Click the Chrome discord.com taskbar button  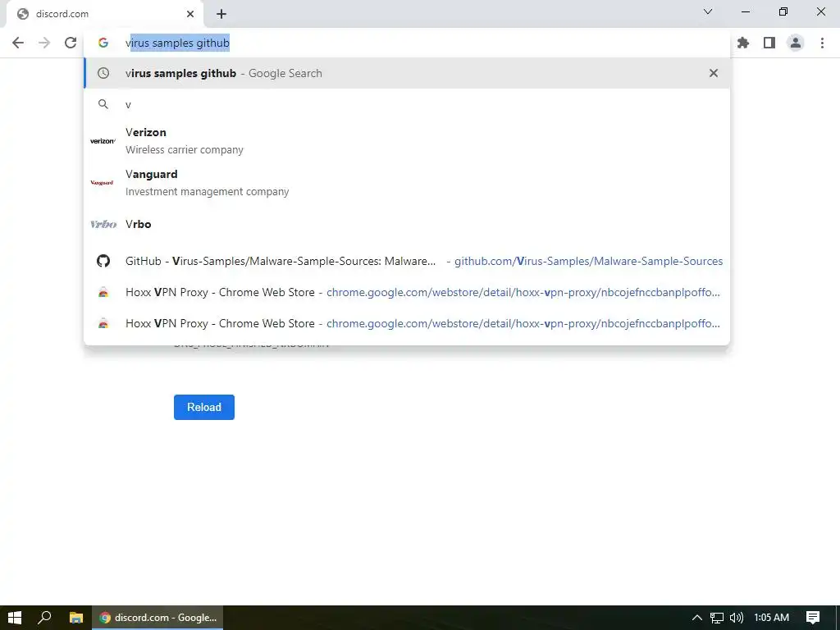(x=158, y=618)
